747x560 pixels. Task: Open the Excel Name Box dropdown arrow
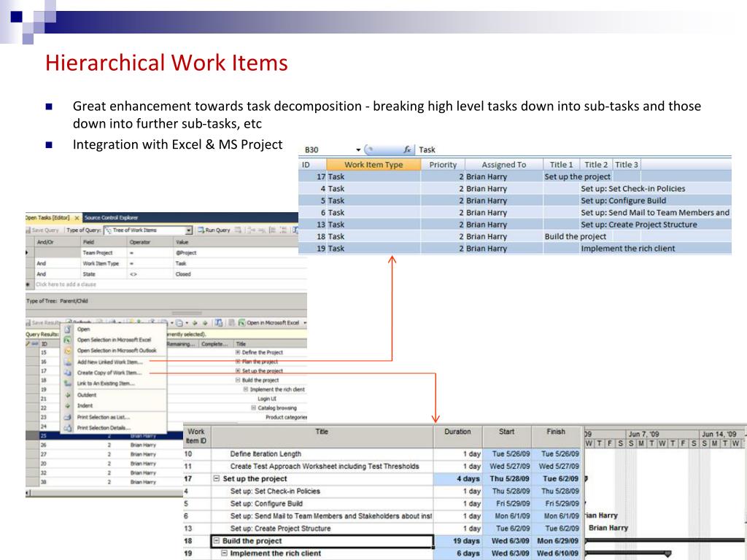tap(358, 150)
